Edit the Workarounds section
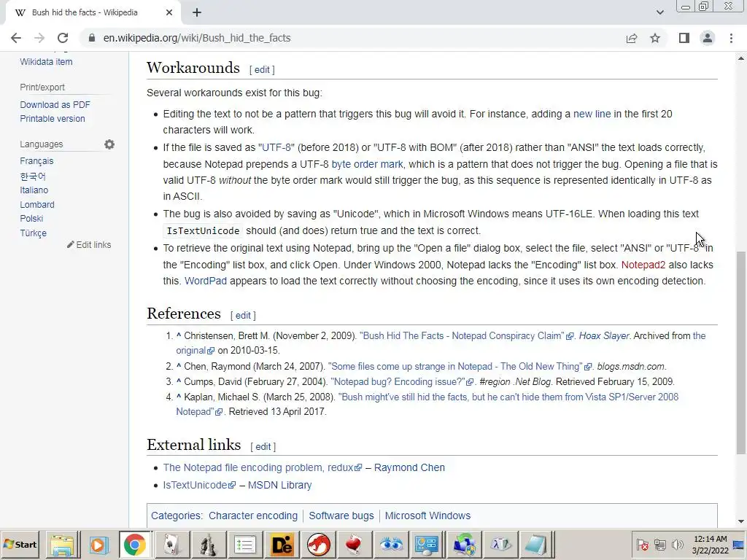This screenshot has width=747, height=560. click(x=262, y=69)
